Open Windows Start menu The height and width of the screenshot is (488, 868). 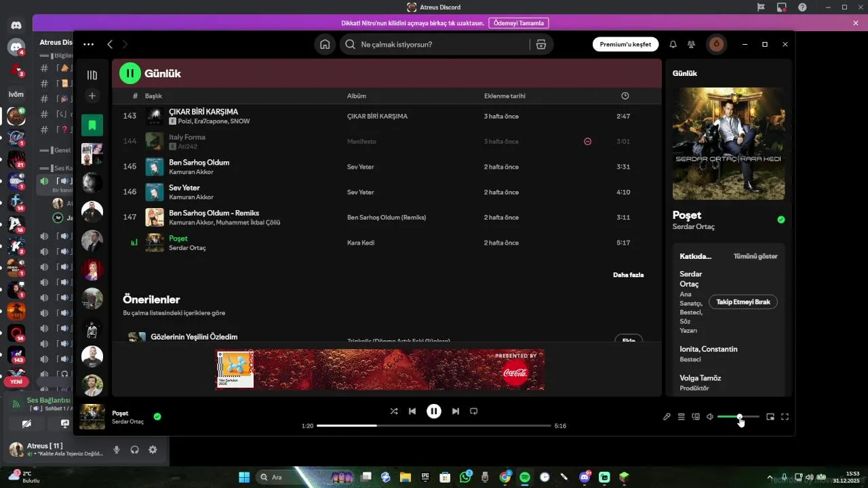click(244, 477)
